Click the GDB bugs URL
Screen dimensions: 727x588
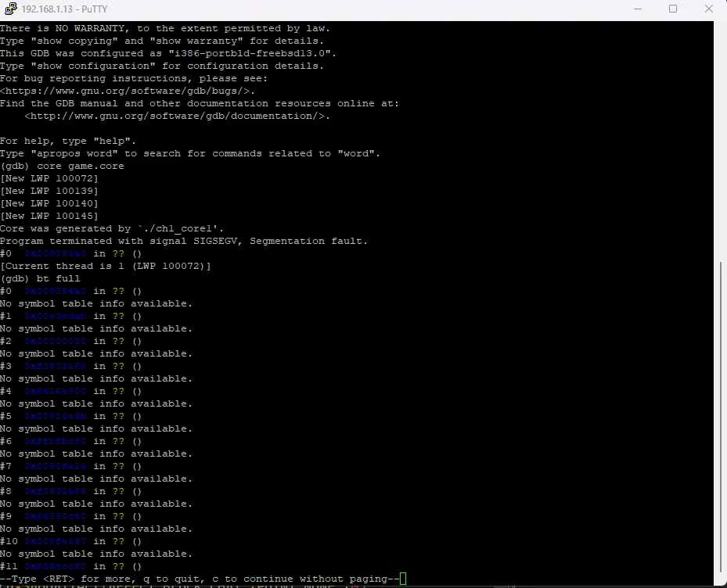click(x=128, y=91)
